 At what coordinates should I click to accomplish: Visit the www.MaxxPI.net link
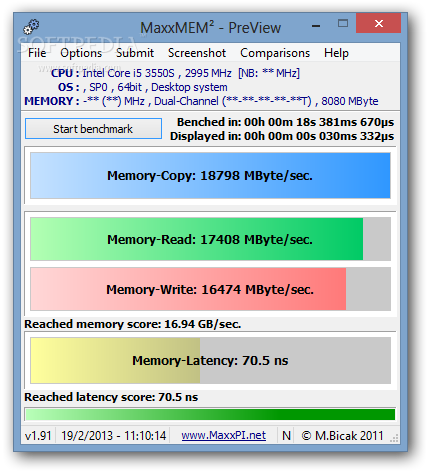point(224,435)
